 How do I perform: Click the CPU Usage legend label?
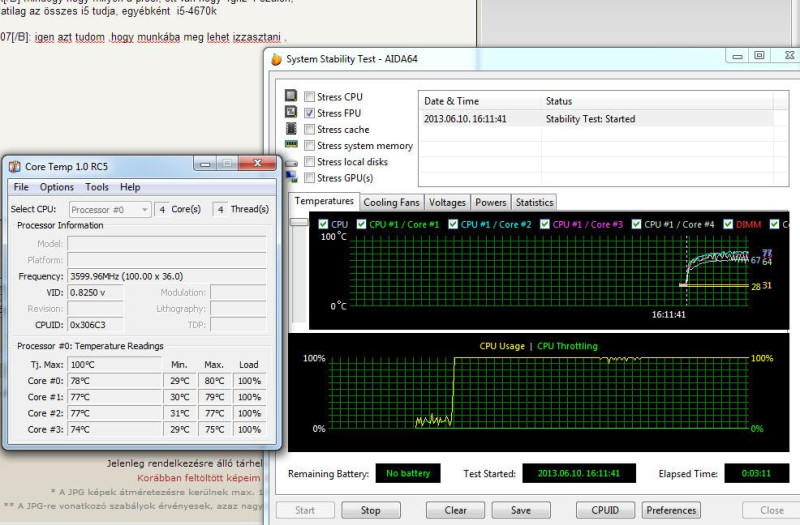coord(502,346)
